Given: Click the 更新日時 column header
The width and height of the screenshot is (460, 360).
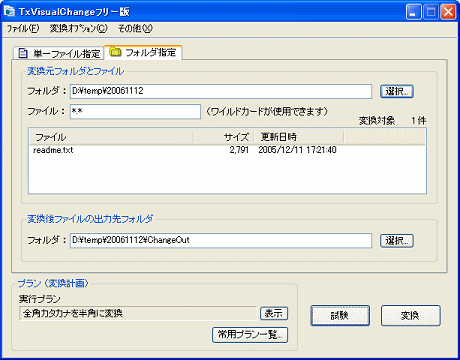Looking at the screenshot, I should point(299,137).
